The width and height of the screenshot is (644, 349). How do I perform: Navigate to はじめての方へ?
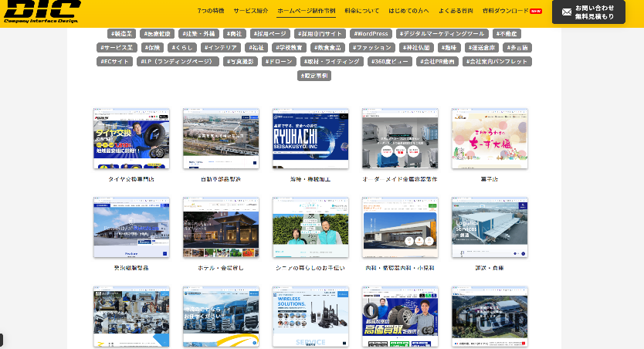click(x=408, y=12)
